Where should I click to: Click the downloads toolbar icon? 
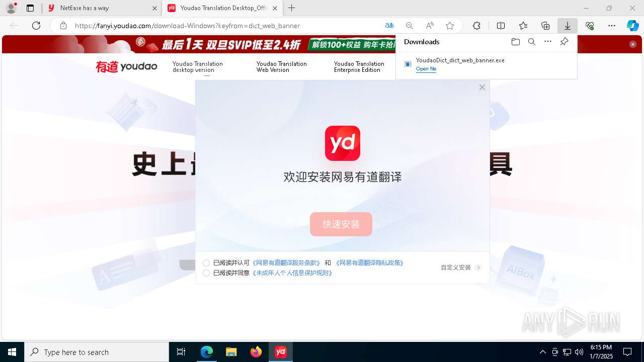click(x=568, y=26)
